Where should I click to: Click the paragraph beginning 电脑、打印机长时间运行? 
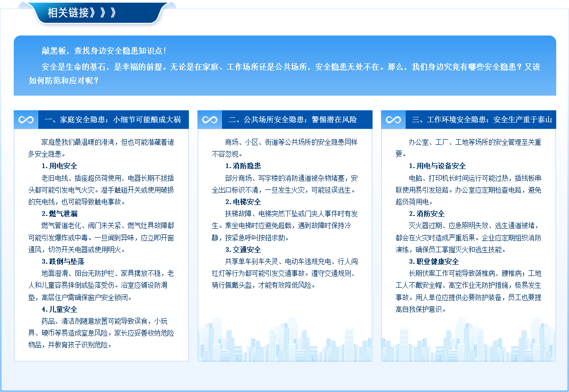(x=469, y=190)
